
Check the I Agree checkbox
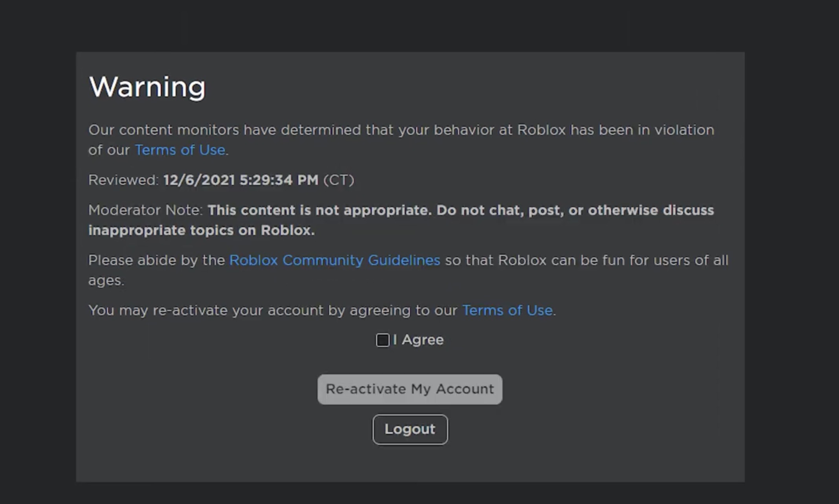point(382,340)
